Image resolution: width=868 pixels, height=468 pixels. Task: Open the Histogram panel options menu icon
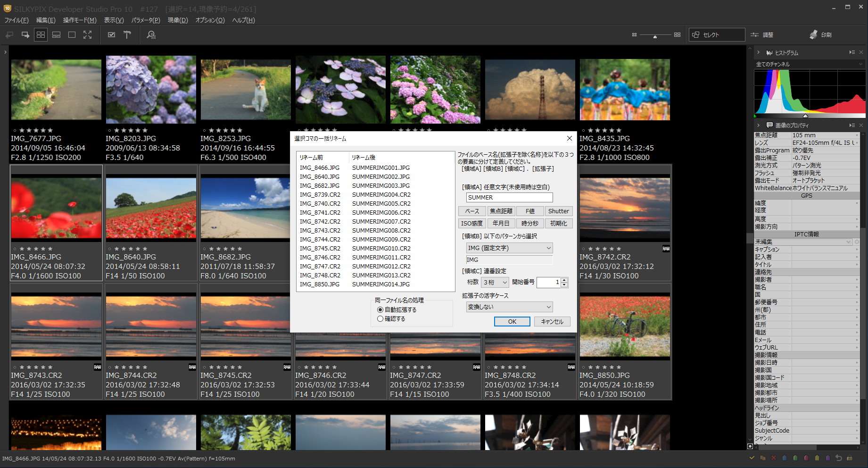(852, 52)
